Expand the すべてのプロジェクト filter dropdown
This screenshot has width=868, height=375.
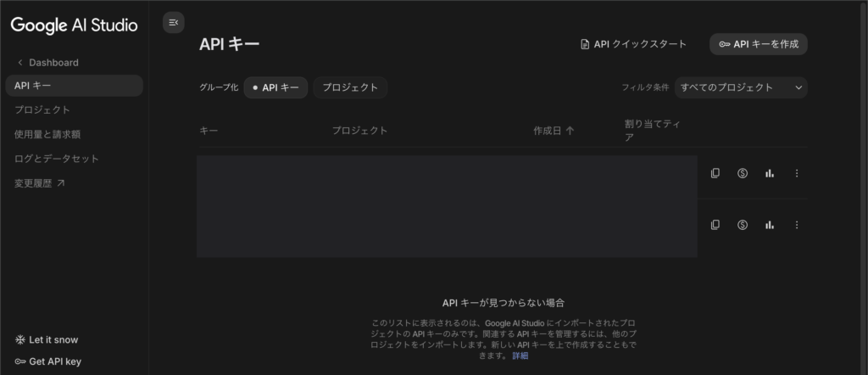pyautogui.click(x=740, y=87)
